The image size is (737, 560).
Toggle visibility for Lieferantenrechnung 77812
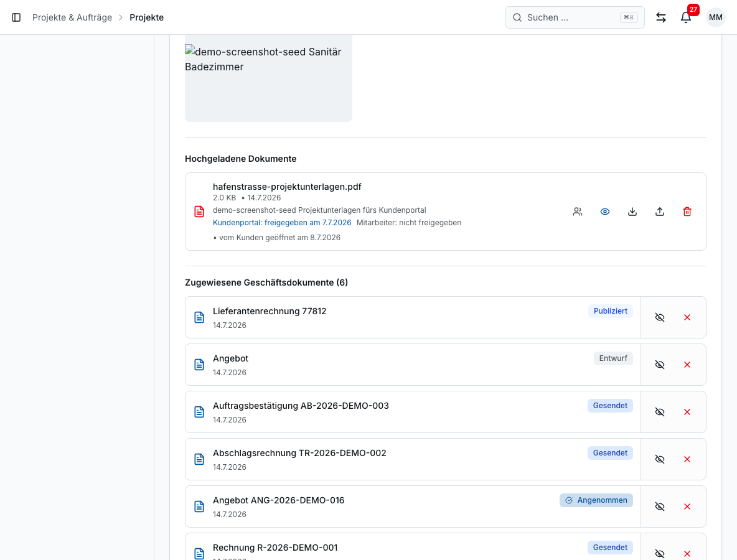pyautogui.click(x=659, y=317)
